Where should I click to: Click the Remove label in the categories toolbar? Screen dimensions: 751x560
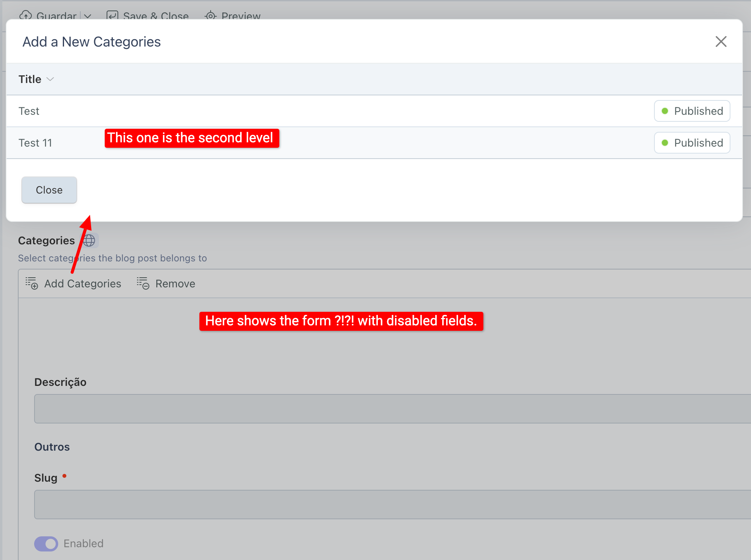(x=175, y=284)
